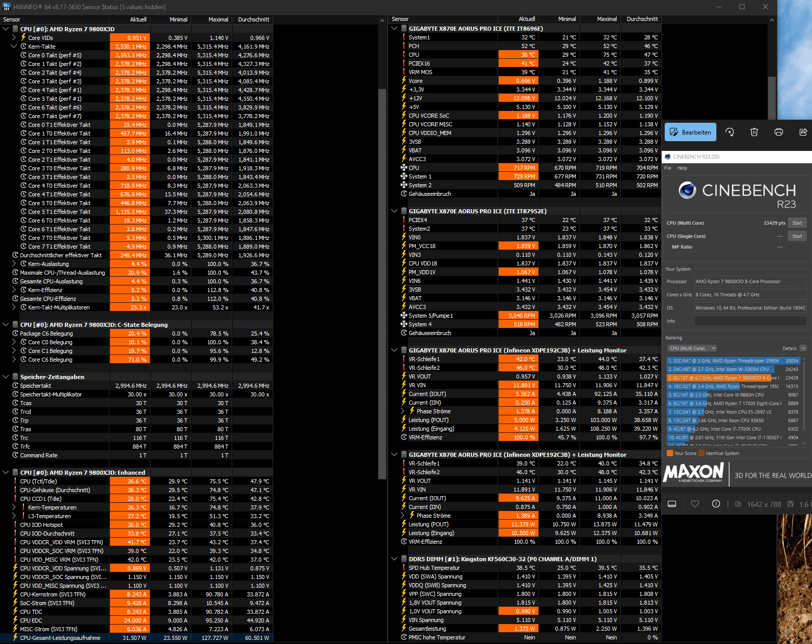Click the up arrow of the left panel scrollbar
812x644 pixels.
click(382, 21)
